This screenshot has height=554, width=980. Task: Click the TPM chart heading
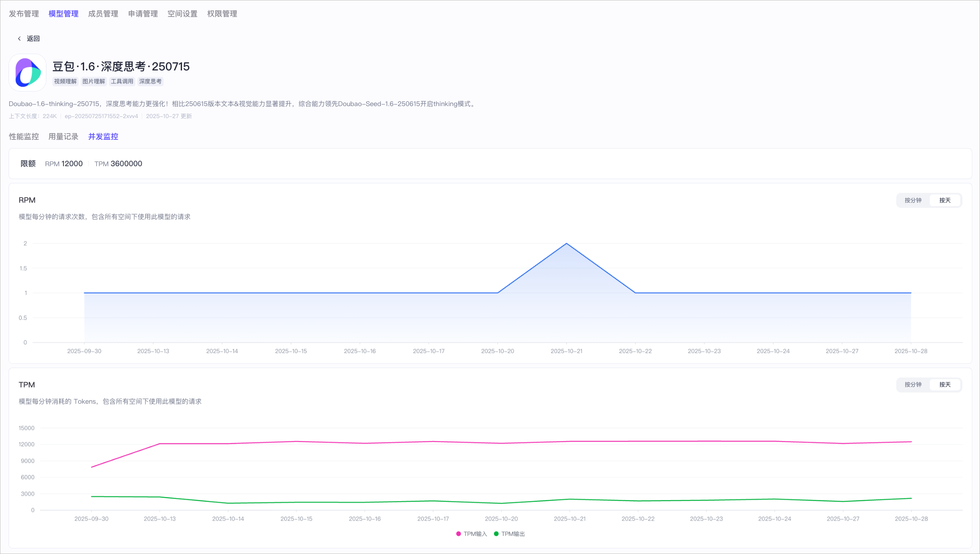[27, 385]
